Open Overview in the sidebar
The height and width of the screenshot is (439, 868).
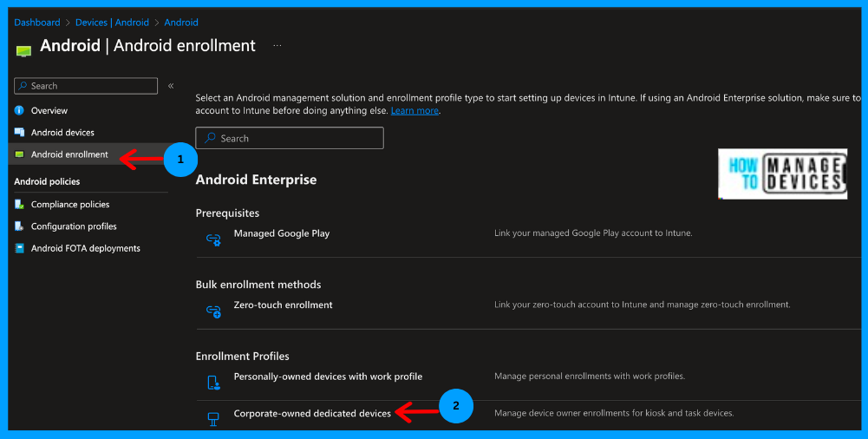pos(49,111)
